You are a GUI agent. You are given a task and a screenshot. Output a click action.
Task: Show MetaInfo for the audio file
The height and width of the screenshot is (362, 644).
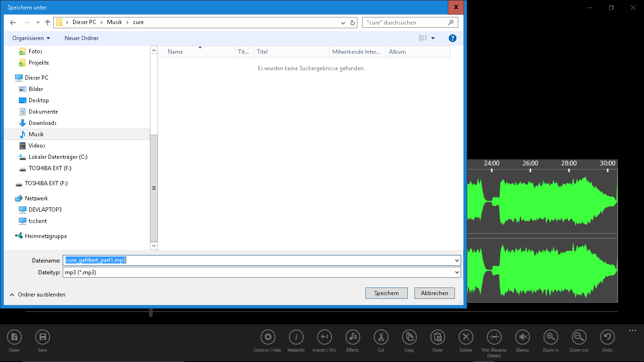296,337
